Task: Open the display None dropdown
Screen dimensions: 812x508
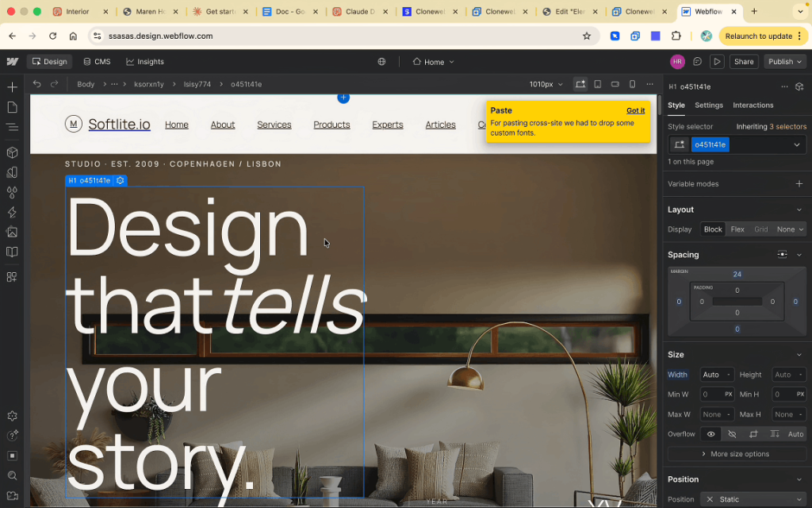Action: 791,229
